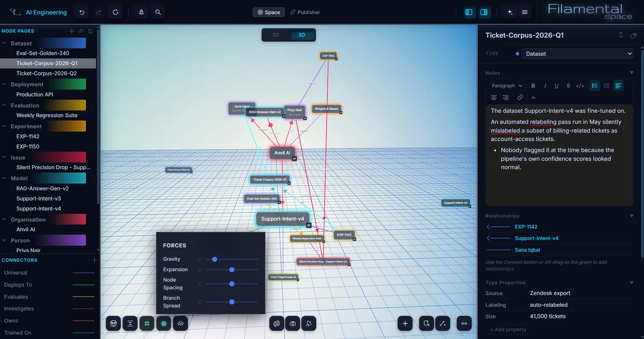Open the hamburger menu at top right
Viewport: 644px width, 339px height.
pyautogui.click(x=524, y=12)
